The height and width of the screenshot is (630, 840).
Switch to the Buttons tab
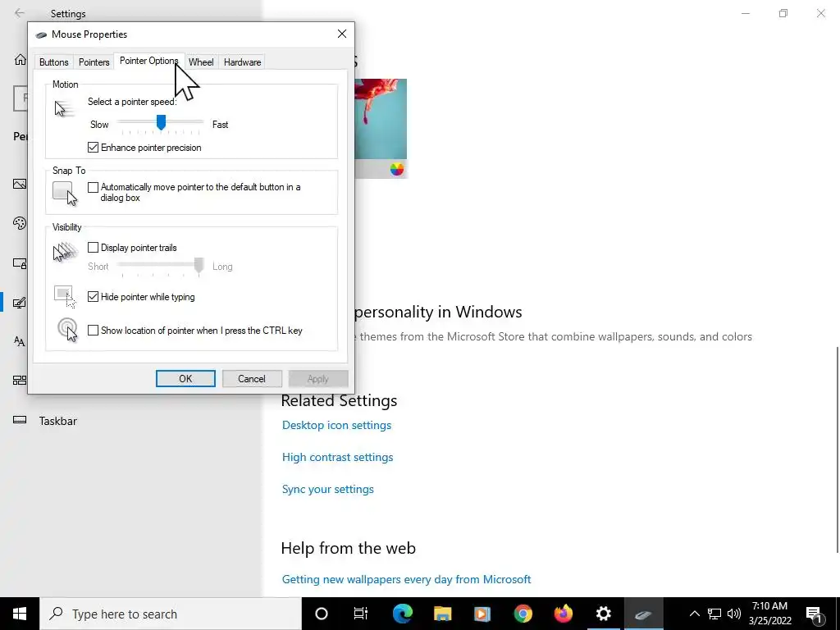[53, 62]
